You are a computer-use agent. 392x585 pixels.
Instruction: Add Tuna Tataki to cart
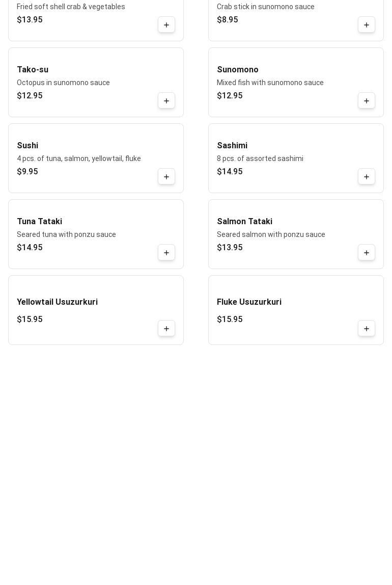pyautogui.click(x=166, y=253)
